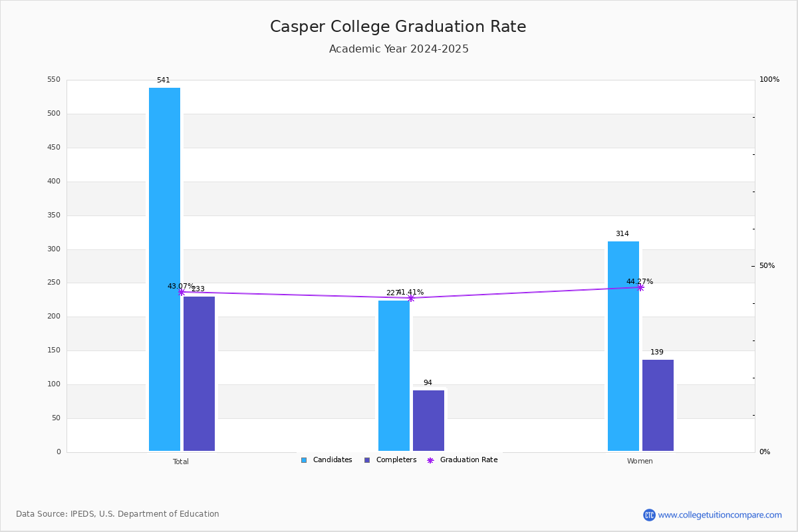Toggle the Candidates series legend label

332,460
